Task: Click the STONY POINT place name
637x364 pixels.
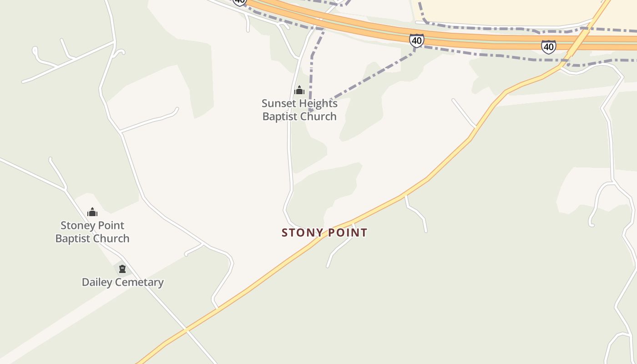Action: [x=324, y=233]
